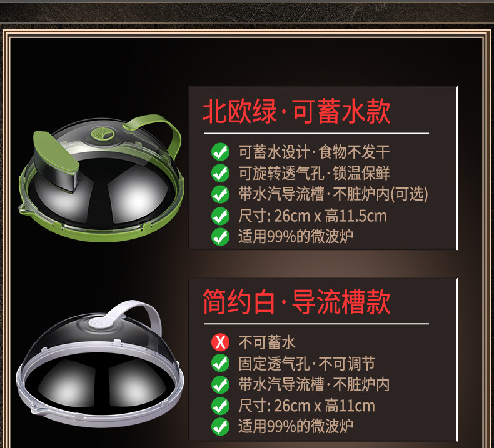
Task: Select the 简约白·导流槽款 heading
Action: coord(296,302)
